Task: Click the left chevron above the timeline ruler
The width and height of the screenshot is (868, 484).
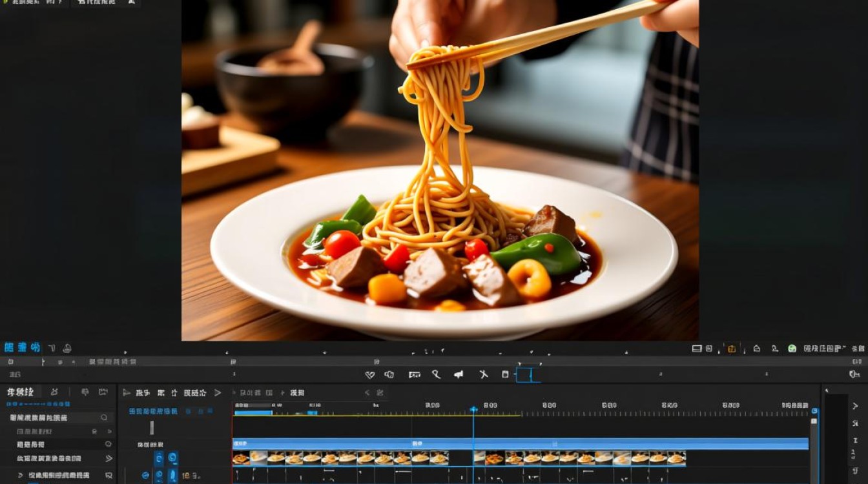Action: 367,392
